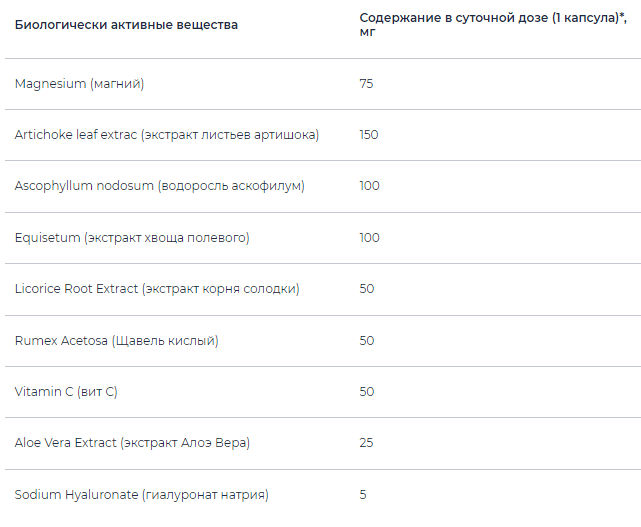Screen dimensions: 641x527
Task: Click the Artichoke dose value 150
Action: pos(369,135)
